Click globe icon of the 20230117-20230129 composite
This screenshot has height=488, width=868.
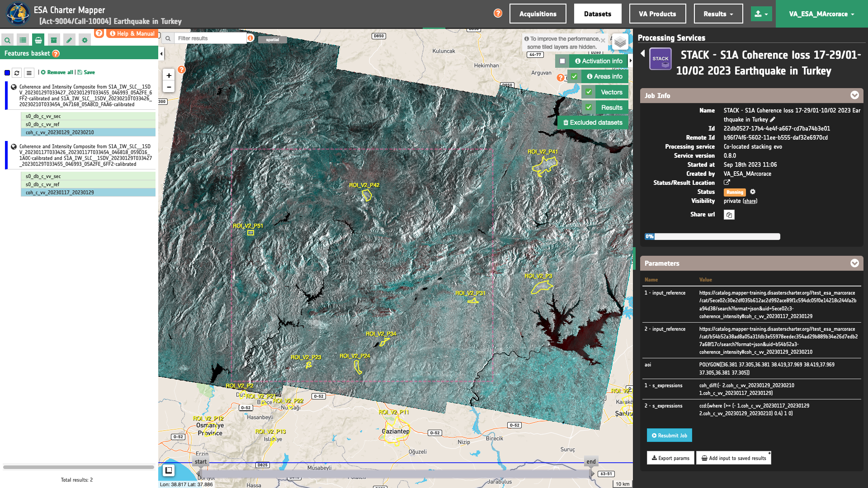point(14,147)
